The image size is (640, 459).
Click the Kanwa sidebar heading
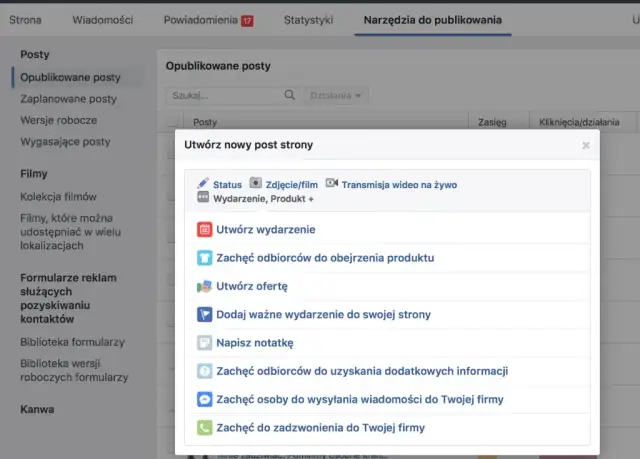tap(37, 409)
